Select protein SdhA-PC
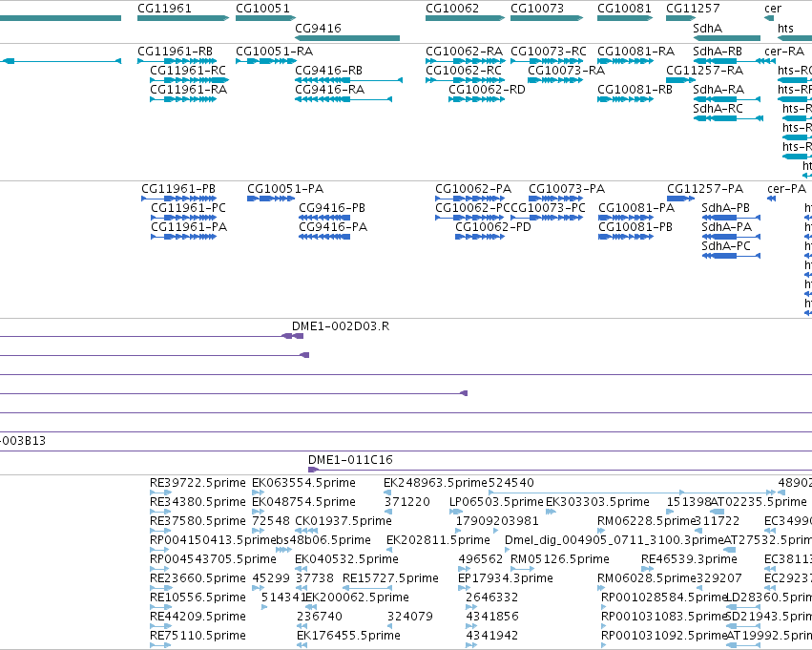The height and width of the screenshot is (650, 812). (731, 256)
